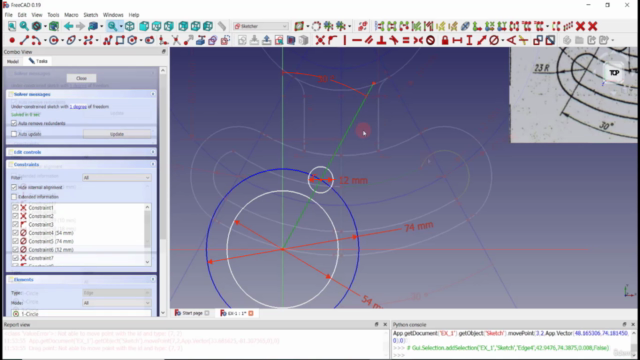The height and width of the screenshot is (360, 640).
Task: Open the Edit menu
Action: pyautogui.click(x=22, y=15)
